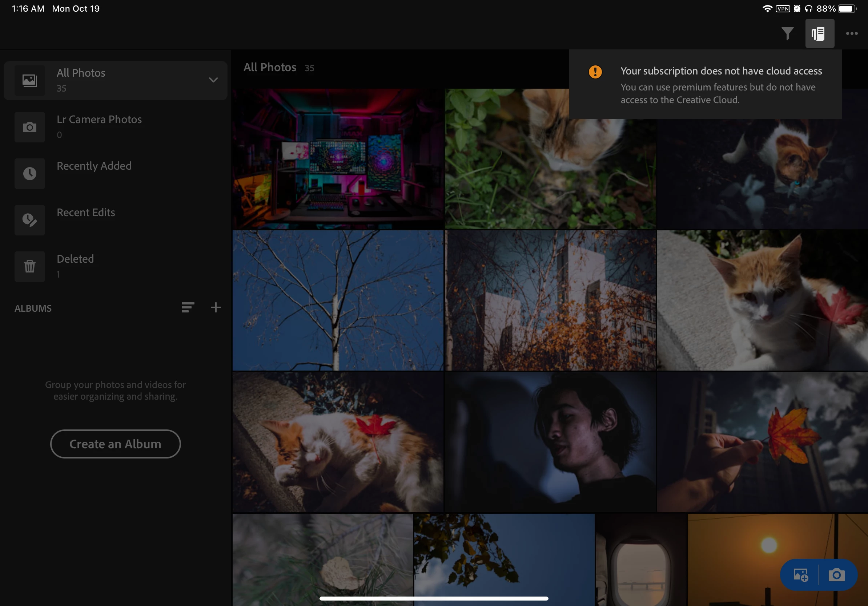Open the bare tree blue sky photo
The height and width of the screenshot is (606, 868).
click(338, 300)
